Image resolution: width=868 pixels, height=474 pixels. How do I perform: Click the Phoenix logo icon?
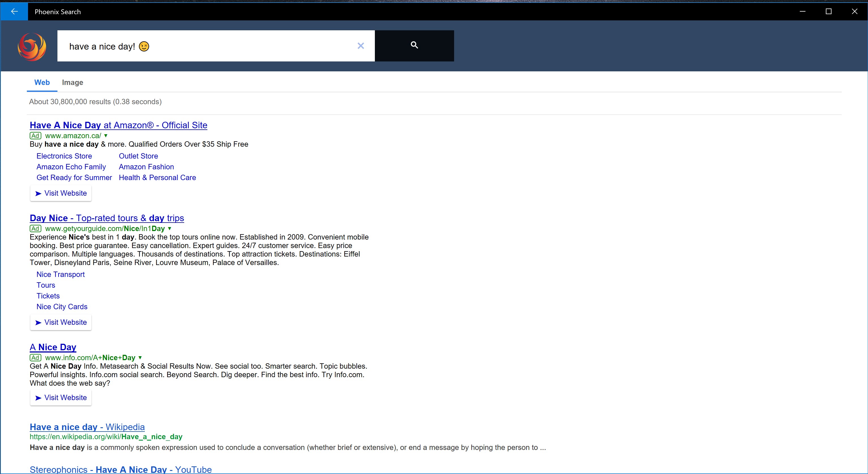pyautogui.click(x=32, y=46)
